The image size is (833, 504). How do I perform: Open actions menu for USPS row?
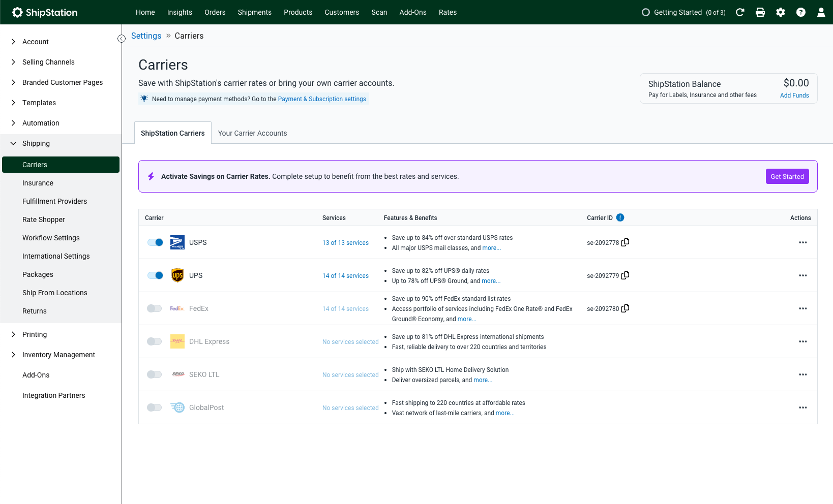pos(803,242)
